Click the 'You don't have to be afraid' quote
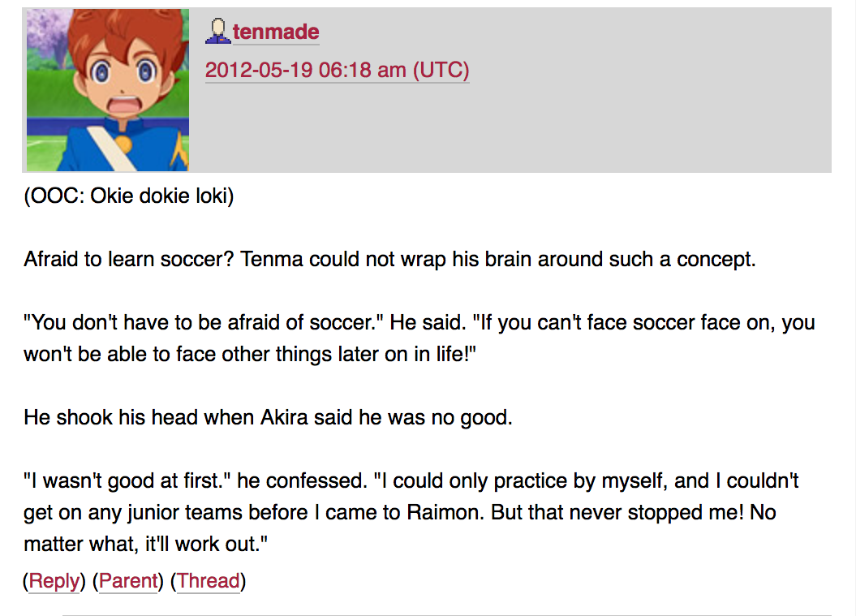Viewport: 856px width, 616px height. (203, 323)
